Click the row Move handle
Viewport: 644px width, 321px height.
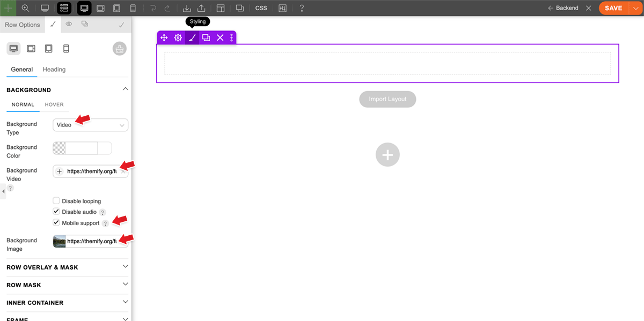click(x=164, y=38)
